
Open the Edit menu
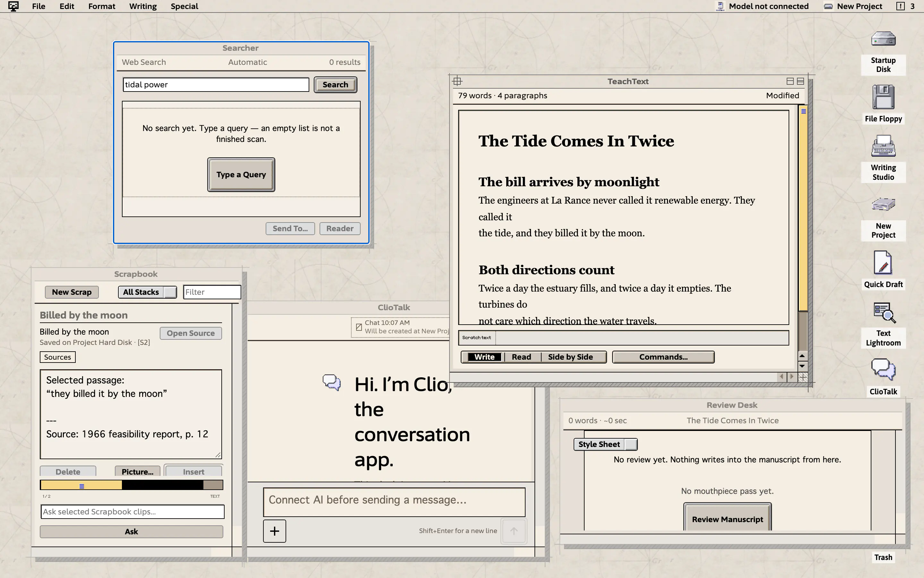[x=67, y=6]
